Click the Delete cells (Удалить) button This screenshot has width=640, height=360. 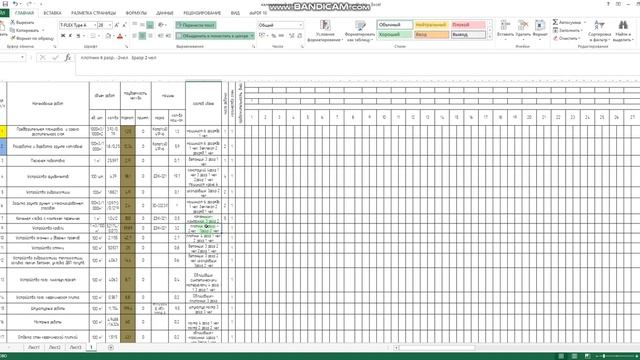[x=523, y=29]
